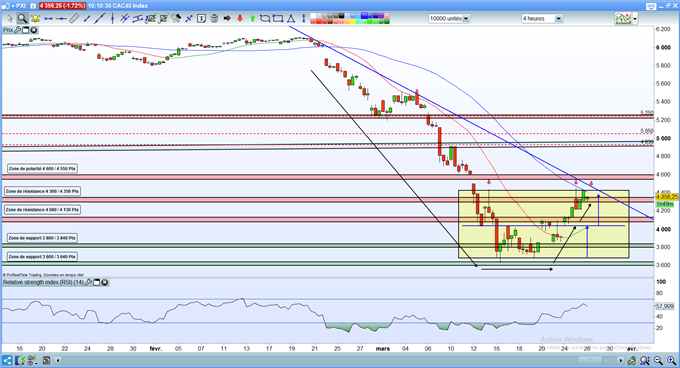
Task: Select the text T annotation tool
Action: click(x=201, y=19)
